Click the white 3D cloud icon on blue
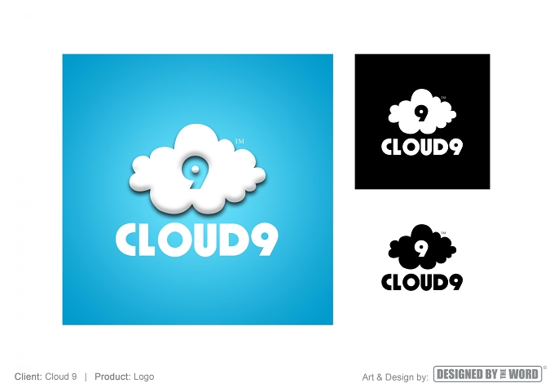This screenshot has height=392, width=554. [197, 169]
